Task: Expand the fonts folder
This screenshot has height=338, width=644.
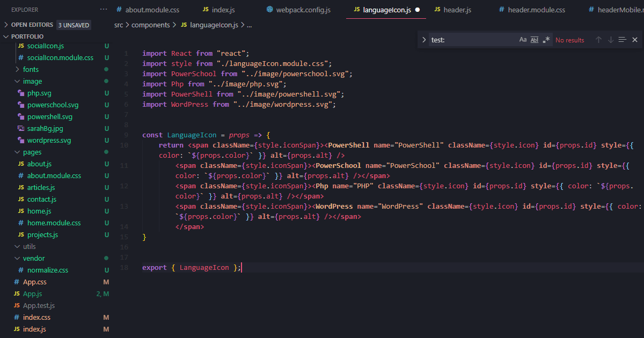Action: [x=31, y=69]
